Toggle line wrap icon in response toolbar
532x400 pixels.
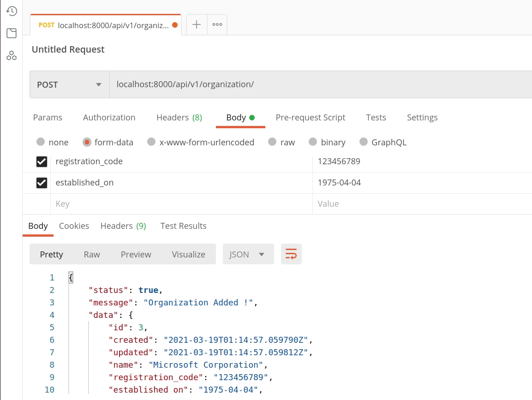pos(291,254)
